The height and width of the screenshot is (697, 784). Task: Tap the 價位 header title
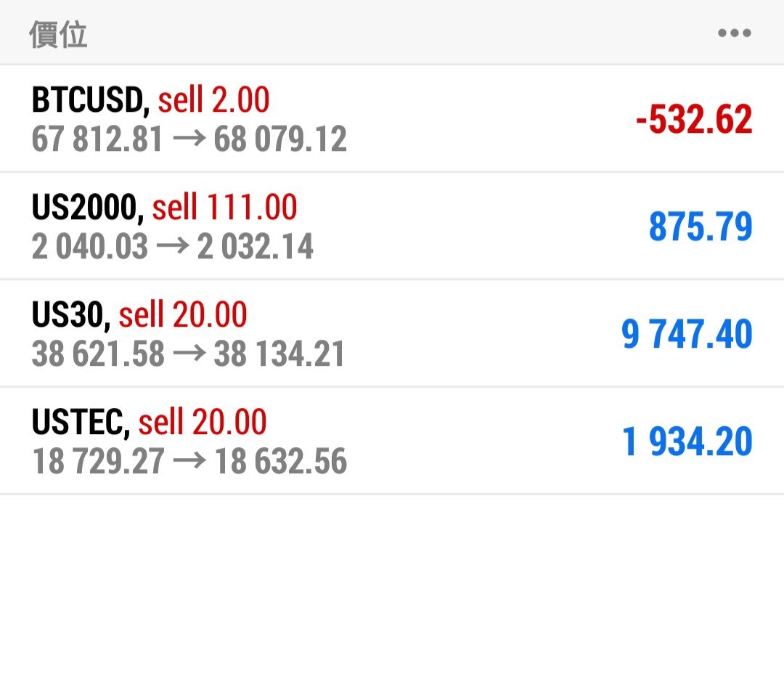58,34
